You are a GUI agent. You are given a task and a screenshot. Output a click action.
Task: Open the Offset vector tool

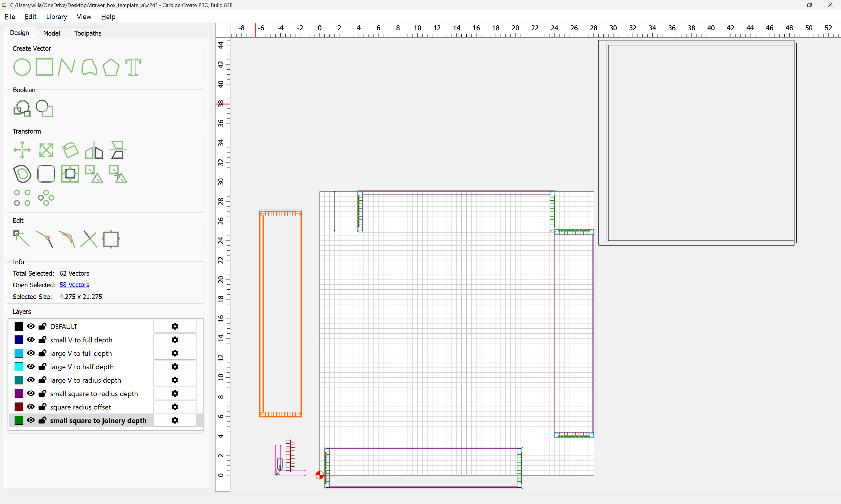[22, 174]
